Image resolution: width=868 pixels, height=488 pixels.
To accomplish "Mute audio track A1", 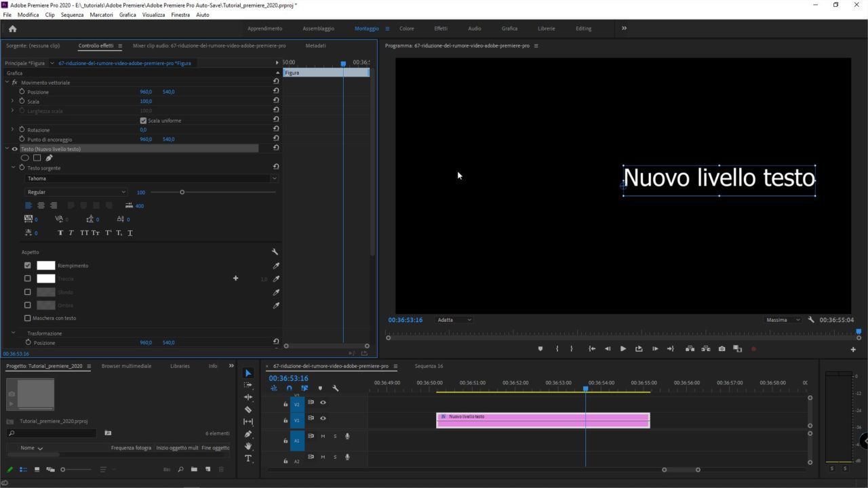I will tap(323, 436).
